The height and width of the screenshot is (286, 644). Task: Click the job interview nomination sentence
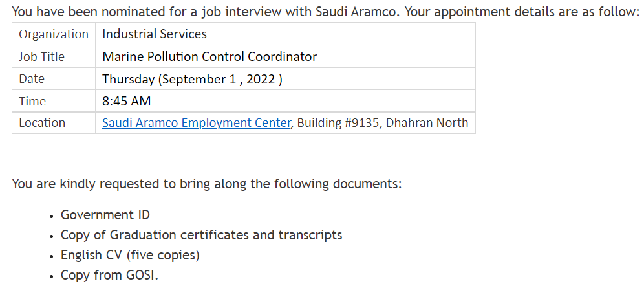click(325, 12)
